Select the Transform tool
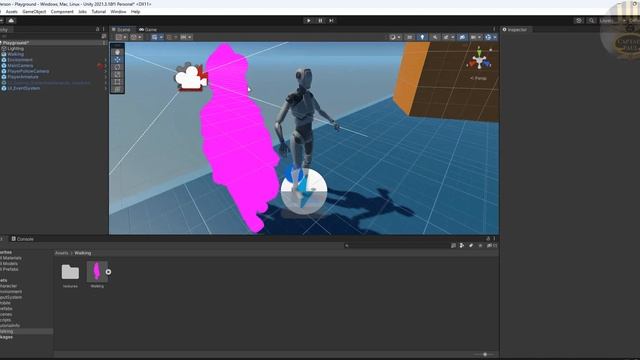 point(118,89)
